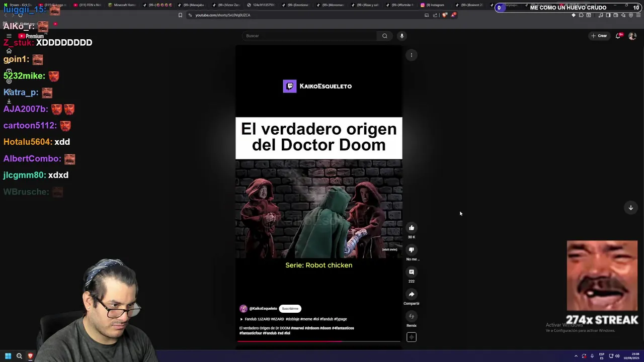The width and height of the screenshot is (644, 362).
Task: Open the Brave Leo AI sparkle icon
Action: tap(623, 15)
